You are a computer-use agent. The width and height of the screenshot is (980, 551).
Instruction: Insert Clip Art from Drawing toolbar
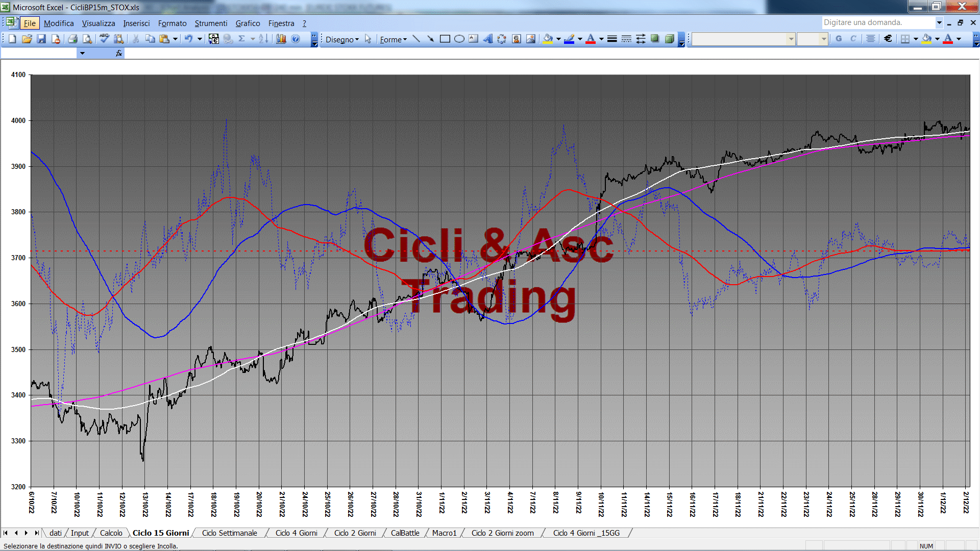516,39
